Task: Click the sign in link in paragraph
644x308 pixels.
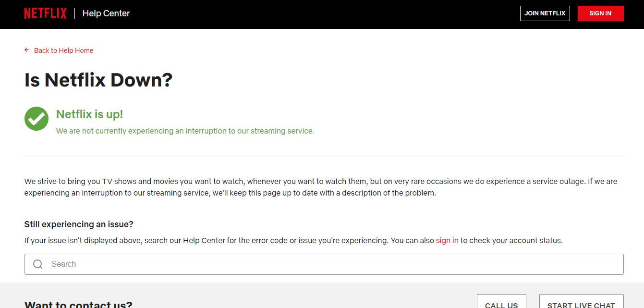Action: [447, 240]
